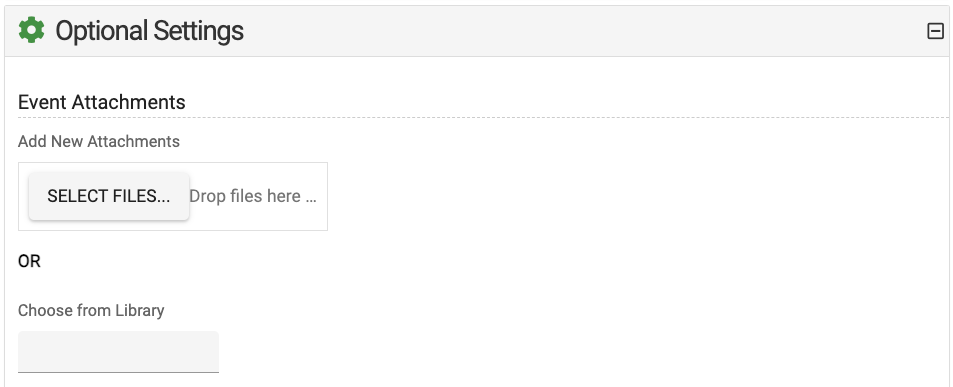Click the OR separator text
The width and height of the screenshot is (953, 387).
(29, 262)
